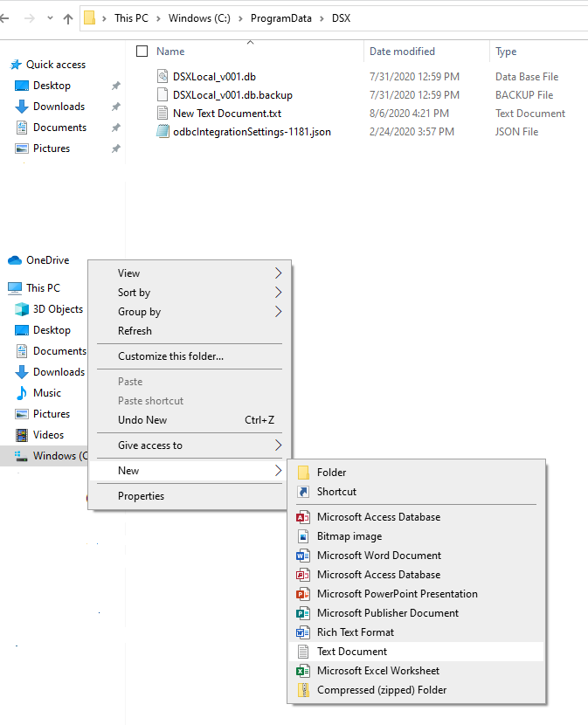Choose Customize this folder... option
Screen dimensions: 588x725
coord(190,356)
